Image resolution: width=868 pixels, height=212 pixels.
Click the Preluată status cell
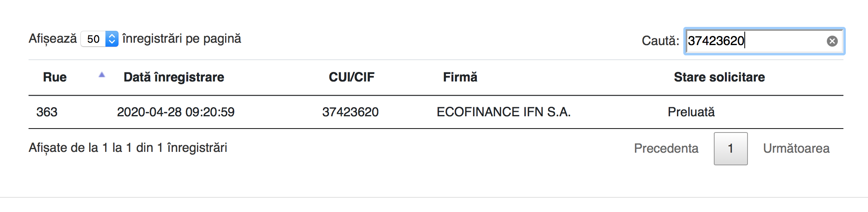tap(691, 112)
